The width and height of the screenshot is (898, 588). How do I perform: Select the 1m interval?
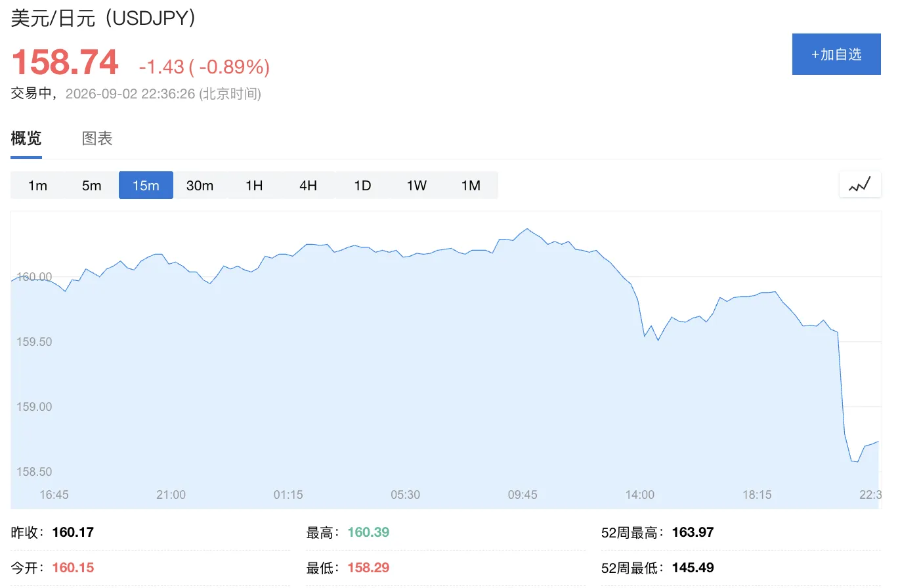(x=37, y=185)
